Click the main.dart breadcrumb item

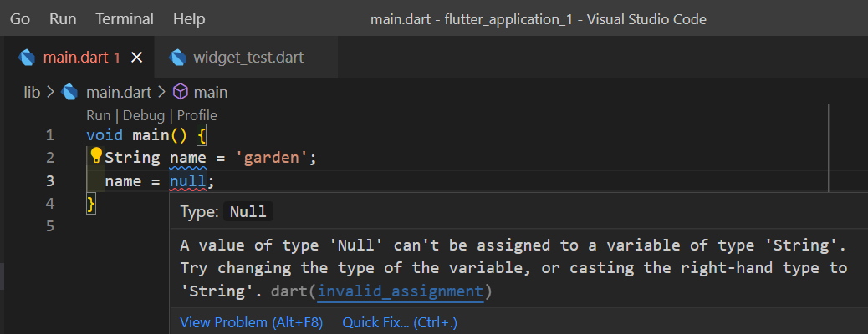(119, 93)
